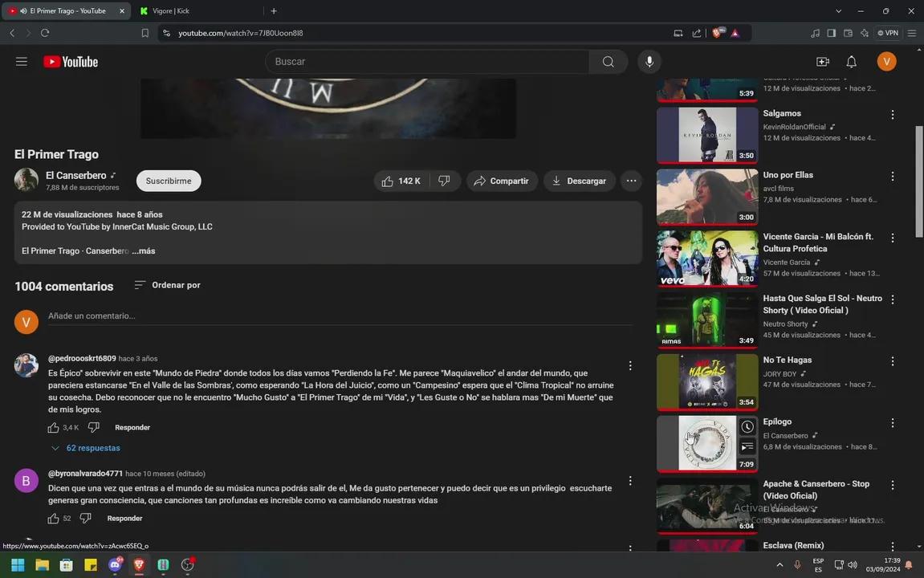Open options for the No Te Hagas suggestion
The width and height of the screenshot is (924, 578).
[x=892, y=361]
